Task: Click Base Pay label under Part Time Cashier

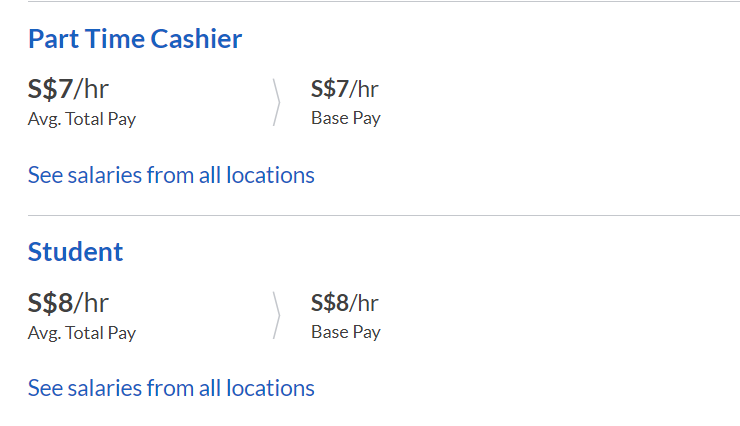Action: [345, 118]
